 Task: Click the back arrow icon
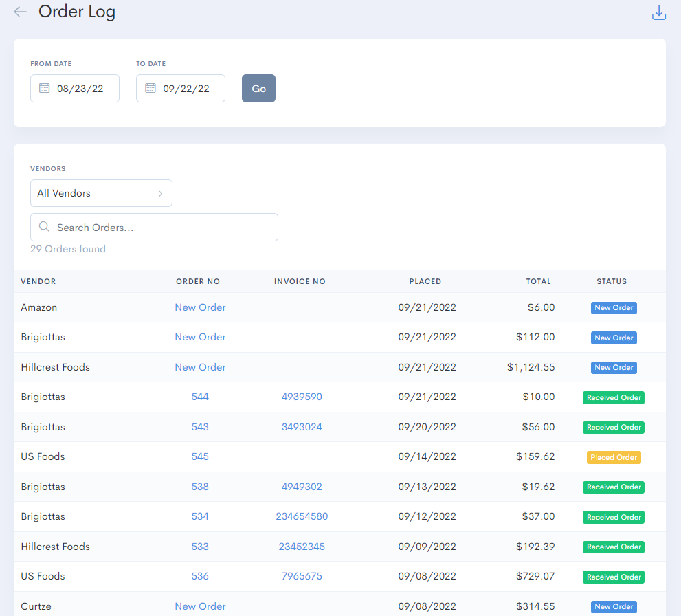20,12
